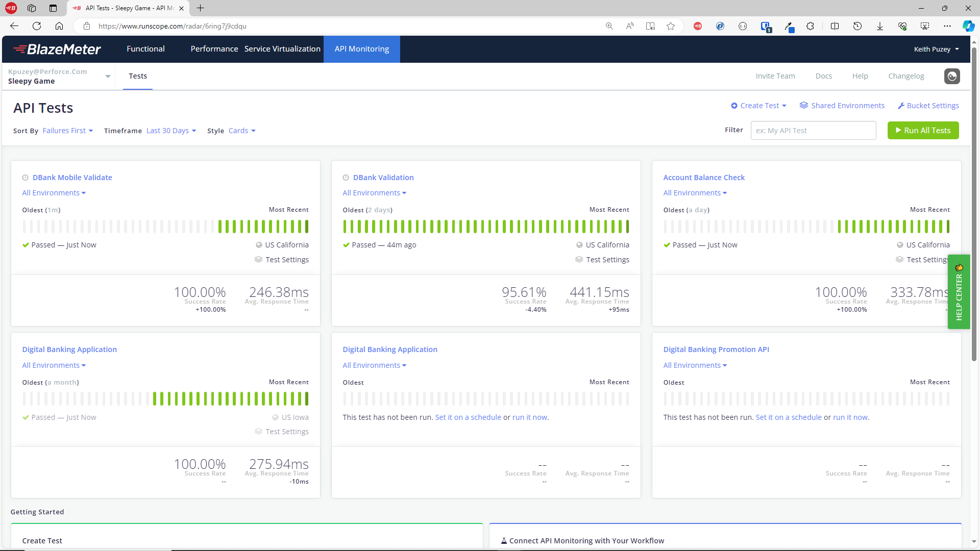This screenshot has height=551, width=980.
Task: Click the Shared Environments layers icon
Action: (803, 106)
